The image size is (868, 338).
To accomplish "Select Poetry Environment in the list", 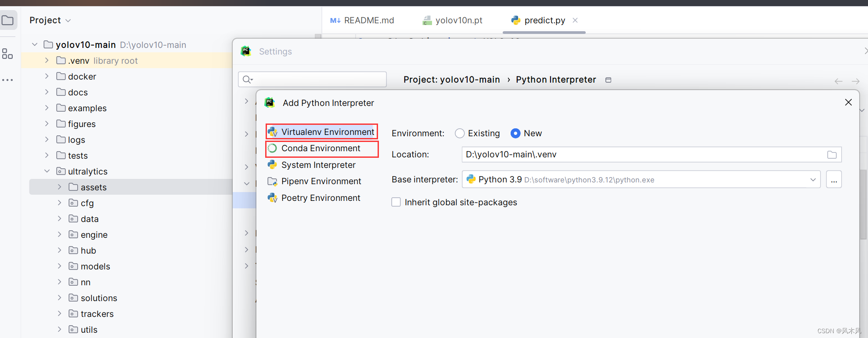I will [x=321, y=198].
